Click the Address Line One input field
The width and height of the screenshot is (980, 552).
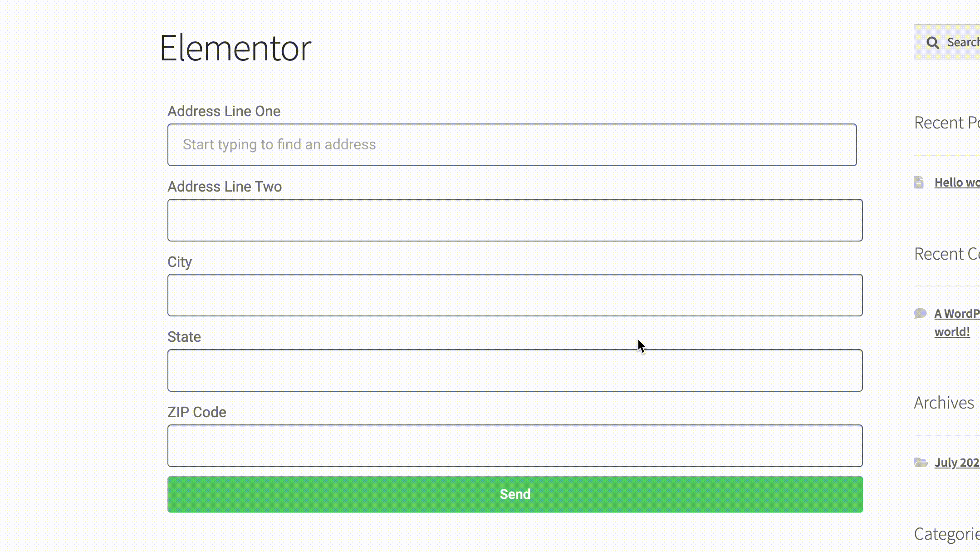click(x=512, y=144)
